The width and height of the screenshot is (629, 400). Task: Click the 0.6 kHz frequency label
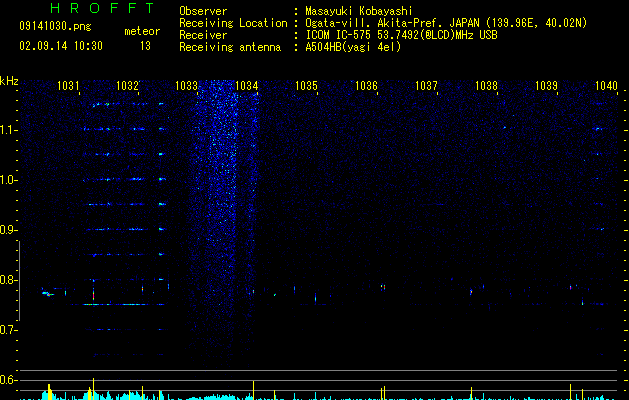click(x=8, y=380)
